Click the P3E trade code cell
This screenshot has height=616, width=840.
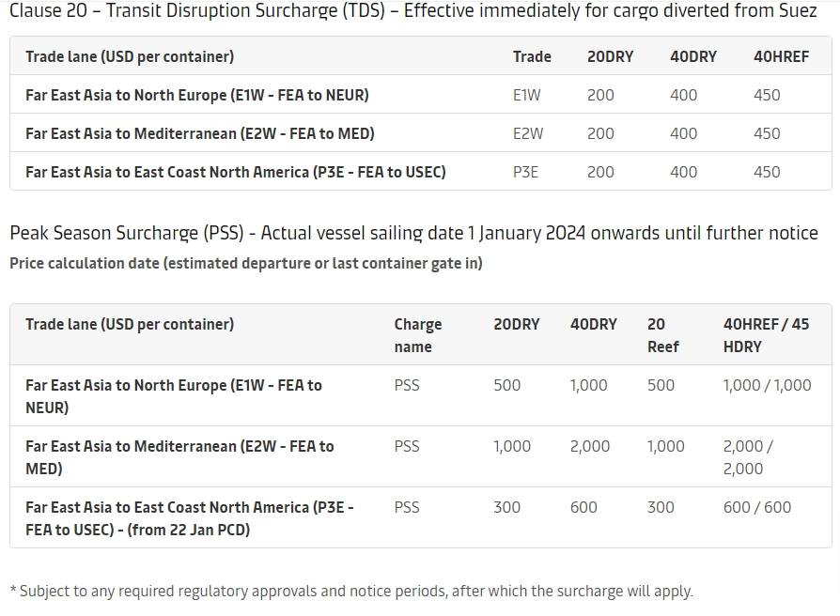(x=525, y=172)
